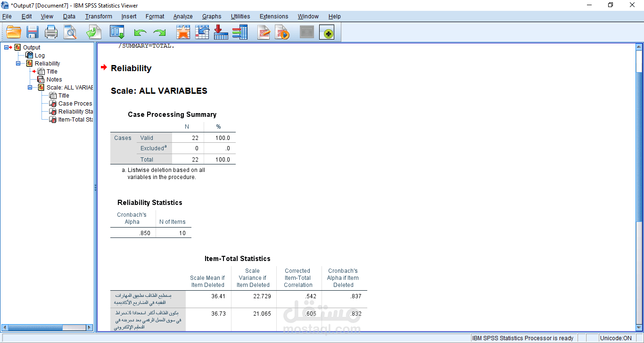
Task: Open the Graphs menu
Action: tap(212, 16)
